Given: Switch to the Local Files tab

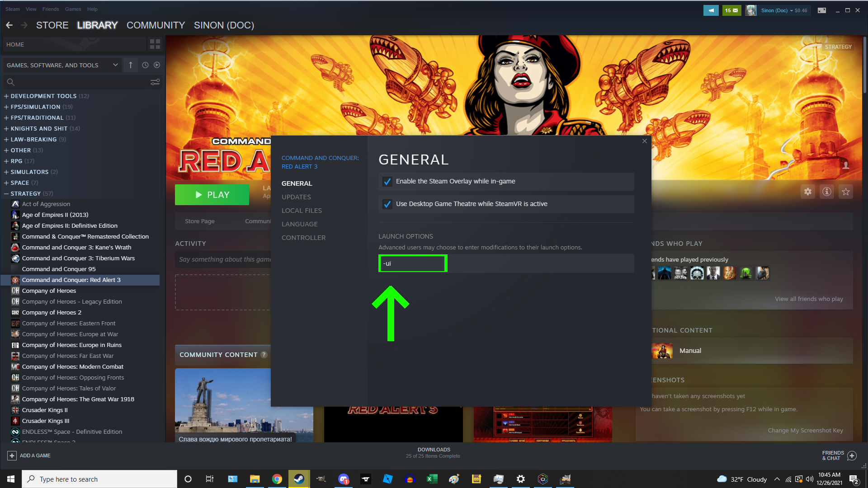Looking at the screenshot, I should point(302,211).
